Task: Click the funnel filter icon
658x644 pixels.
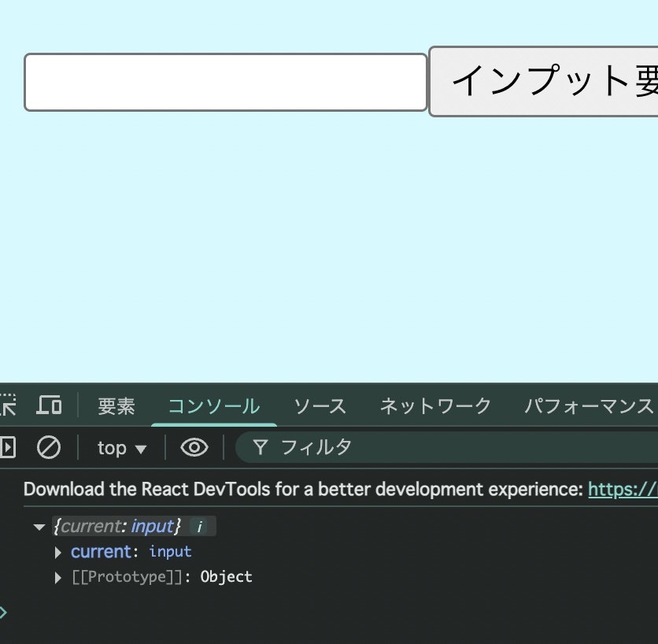Action: coord(261,447)
